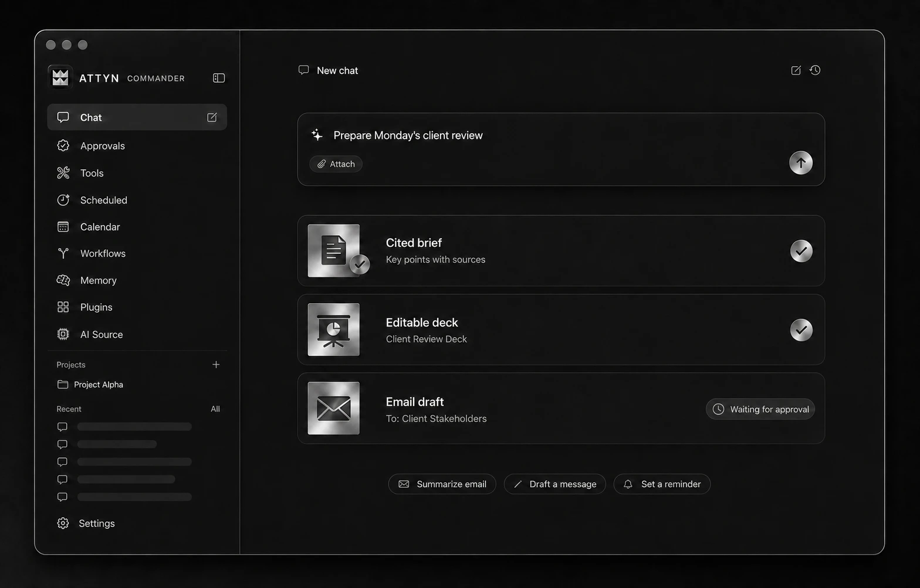
Task: Open AI Source settings
Action: (137, 334)
